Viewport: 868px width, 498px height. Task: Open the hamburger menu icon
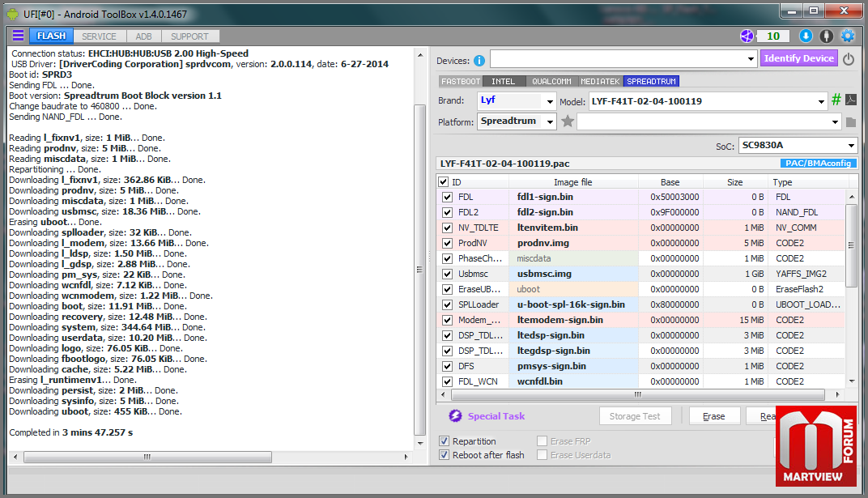point(19,36)
